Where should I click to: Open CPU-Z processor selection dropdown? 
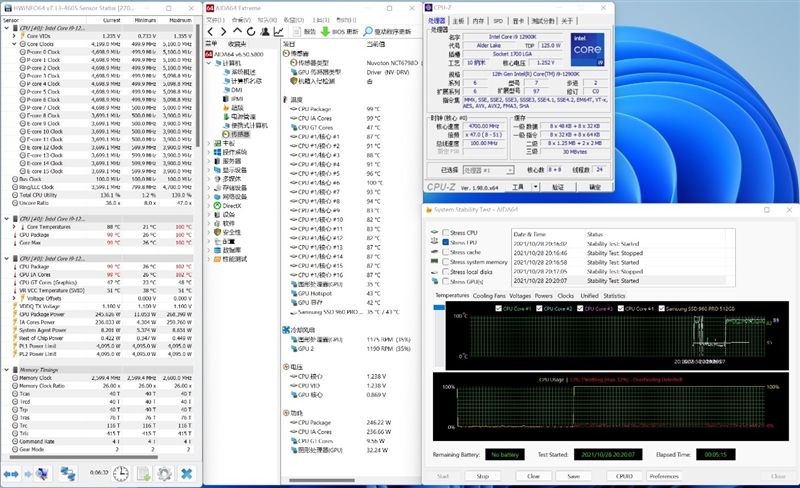tap(509, 170)
